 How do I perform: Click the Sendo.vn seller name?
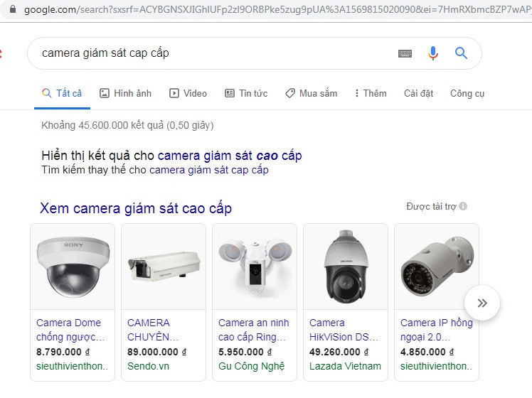coord(148,366)
